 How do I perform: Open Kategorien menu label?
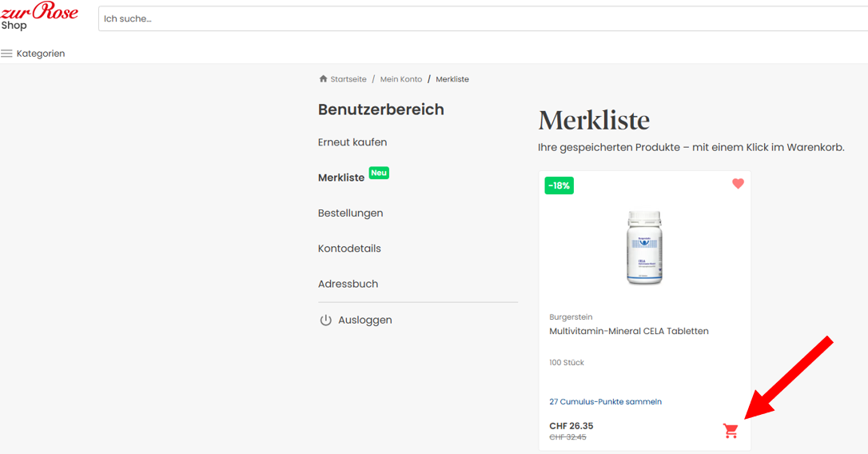(41, 54)
